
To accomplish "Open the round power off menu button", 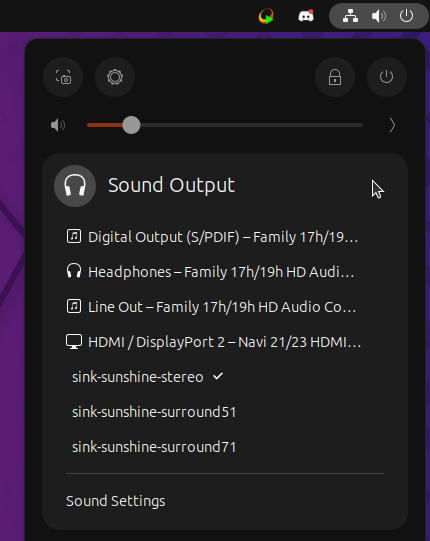I will [x=387, y=77].
